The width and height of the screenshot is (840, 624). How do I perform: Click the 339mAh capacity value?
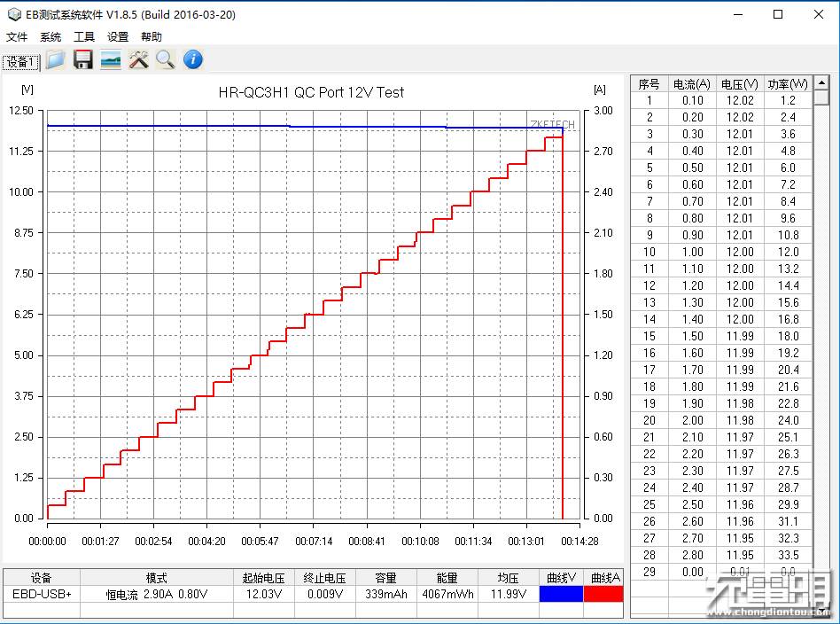coord(385,594)
